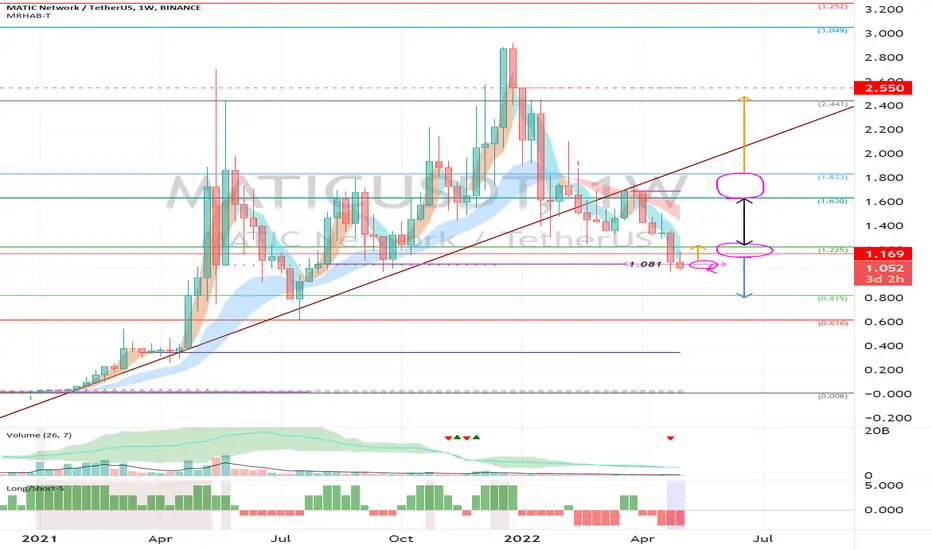Click the red 2.550 price tag
The image size is (932, 550).
[882, 88]
